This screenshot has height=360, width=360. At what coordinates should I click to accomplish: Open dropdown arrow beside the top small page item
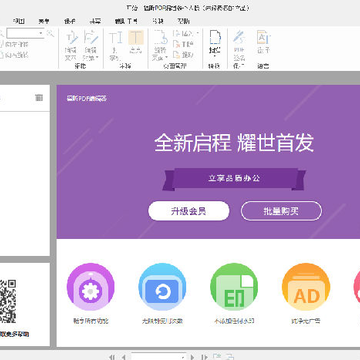click(x=197, y=33)
